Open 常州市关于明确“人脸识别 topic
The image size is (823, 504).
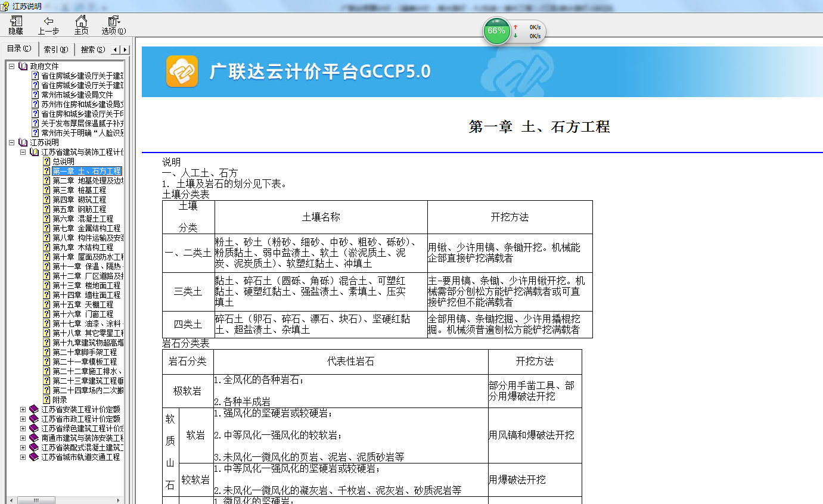tap(82, 133)
